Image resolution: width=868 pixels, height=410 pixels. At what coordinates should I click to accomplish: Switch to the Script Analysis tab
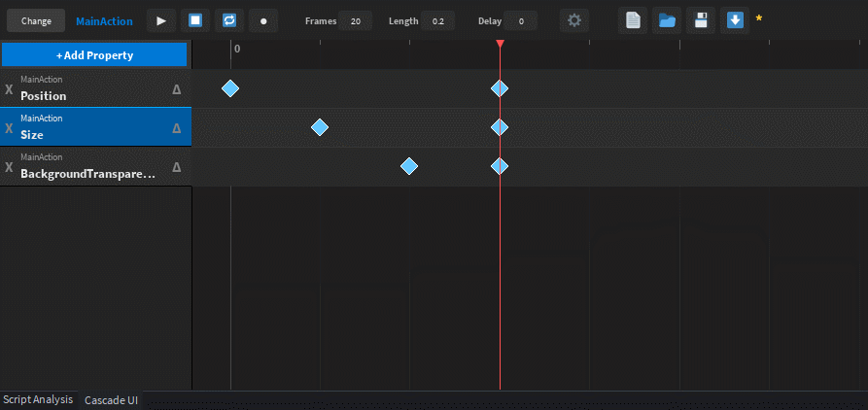[38, 400]
